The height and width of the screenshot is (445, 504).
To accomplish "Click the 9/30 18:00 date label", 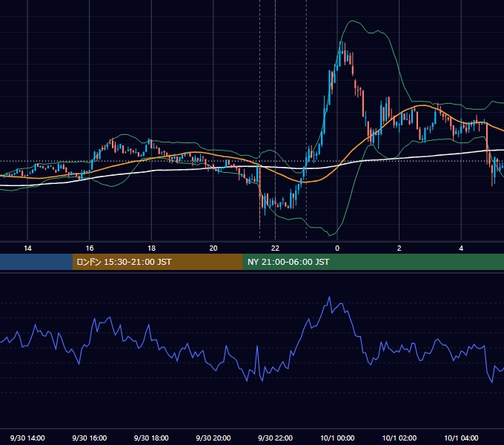I will pyautogui.click(x=151, y=438).
